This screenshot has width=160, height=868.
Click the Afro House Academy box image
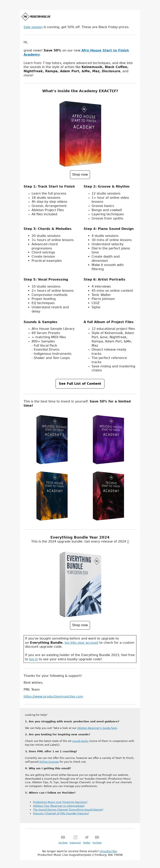click(80, 134)
